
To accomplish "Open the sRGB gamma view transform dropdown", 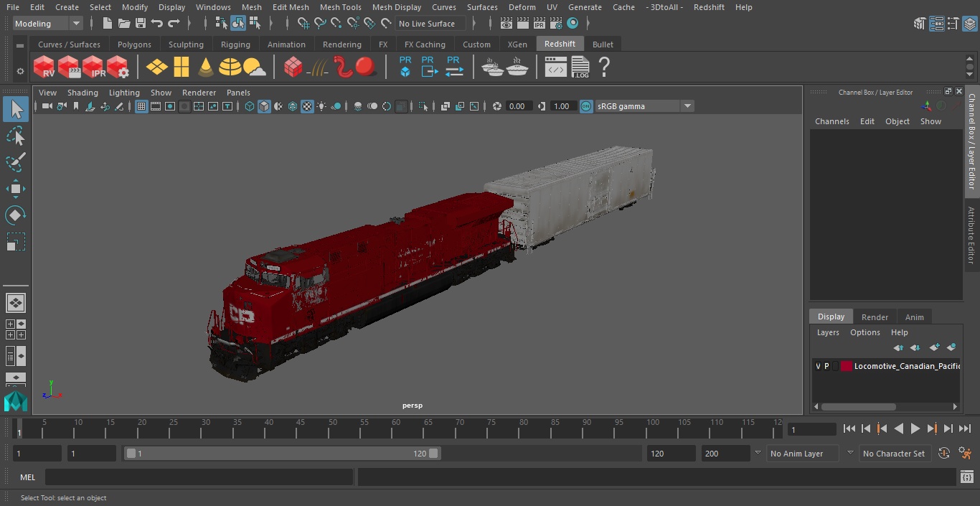I will pyautogui.click(x=644, y=106).
